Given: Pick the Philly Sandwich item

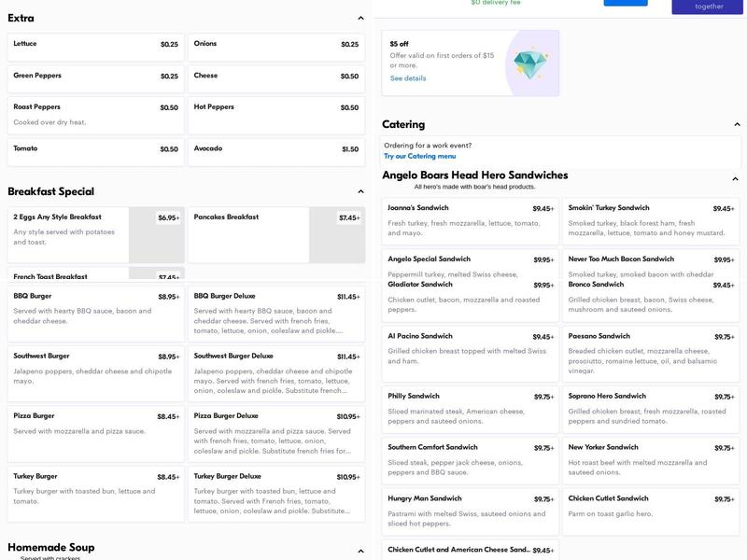Looking at the screenshot, I should click(471, 408).
